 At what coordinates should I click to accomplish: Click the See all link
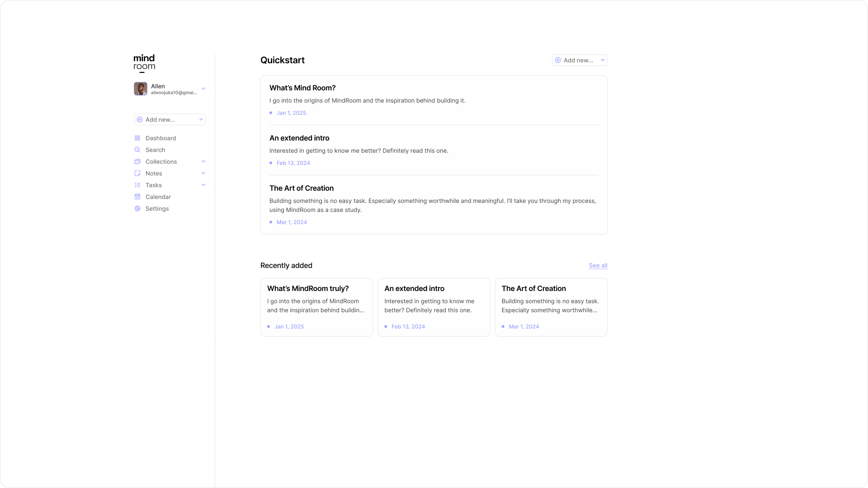pyautogui.click(x=598, y=265)
